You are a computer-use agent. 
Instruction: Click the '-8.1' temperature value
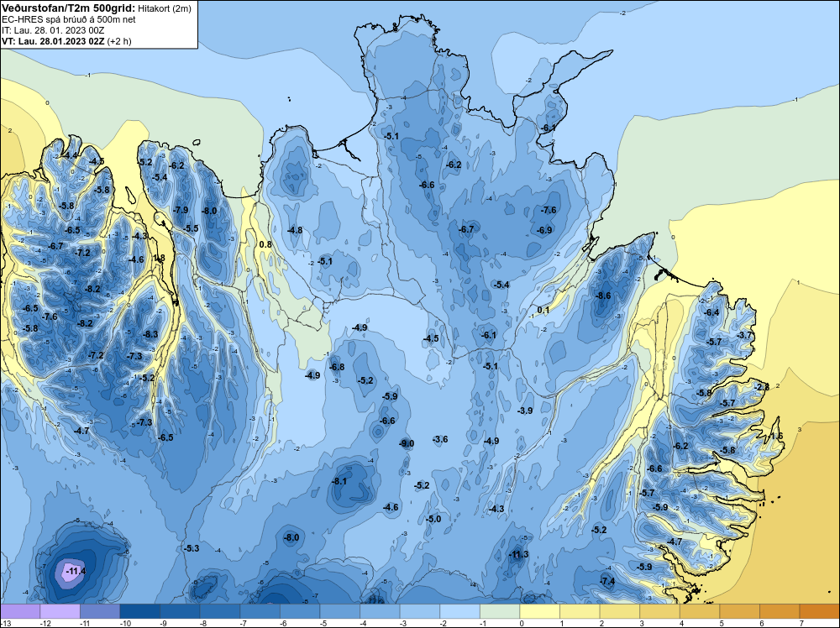click(339, 481)
